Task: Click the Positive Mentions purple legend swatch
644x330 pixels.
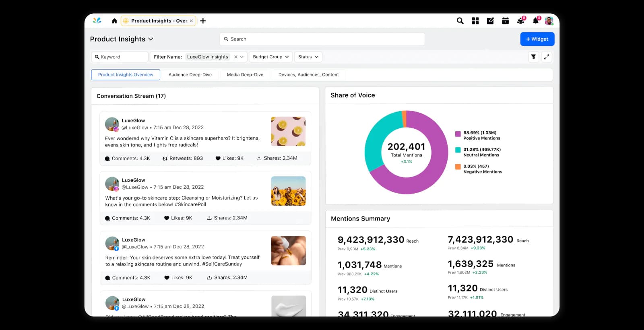Action: (458, 134)
